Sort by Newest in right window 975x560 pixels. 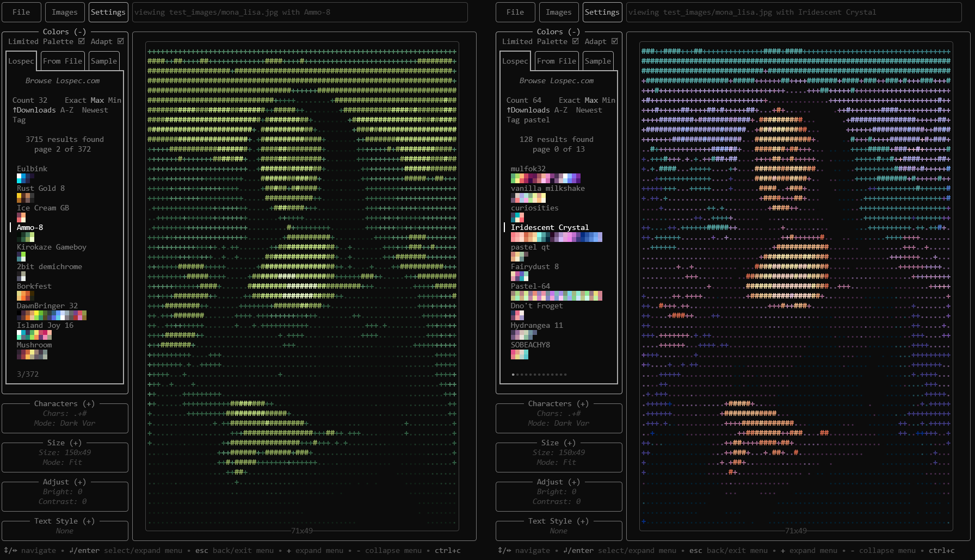pos(589,110)
